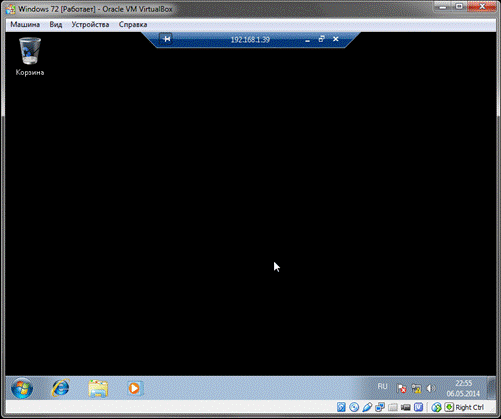Click the mouse integration status icon
The width and height of the screenshot is (501, 419).
(436, 407)
